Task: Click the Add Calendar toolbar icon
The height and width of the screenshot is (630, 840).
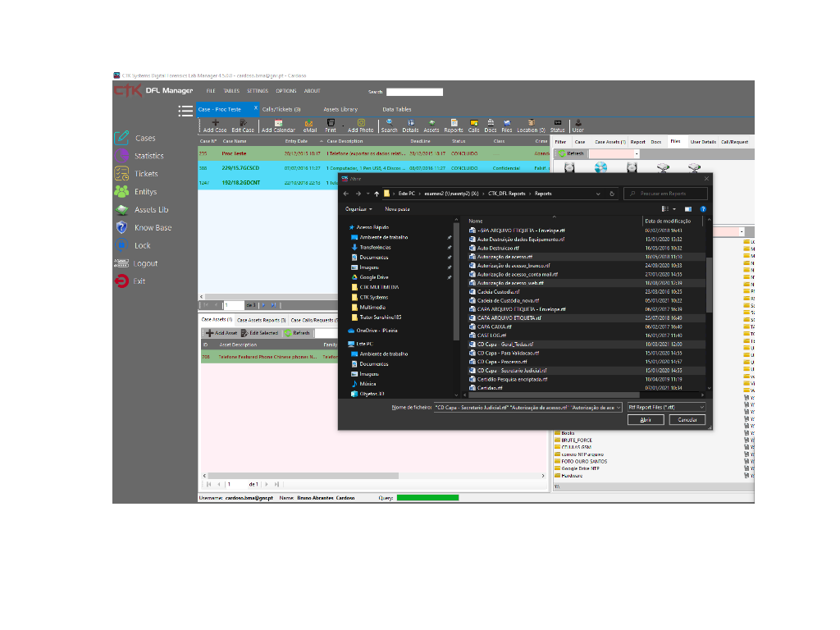Action: [x=278, y=122]
